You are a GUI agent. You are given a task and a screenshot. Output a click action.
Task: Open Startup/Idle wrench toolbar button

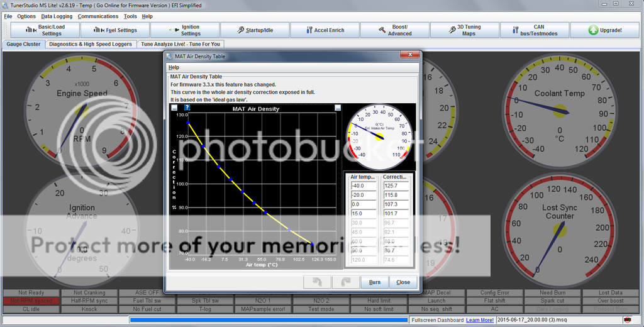[255, 30]
